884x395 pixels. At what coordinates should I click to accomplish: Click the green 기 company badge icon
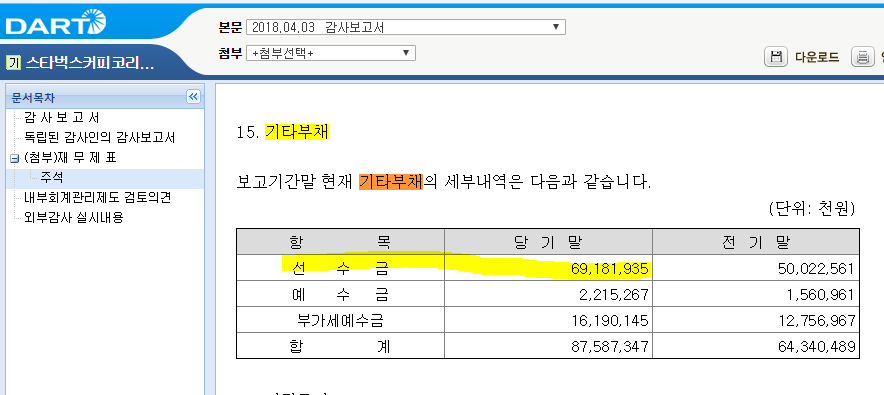[14, 63]
